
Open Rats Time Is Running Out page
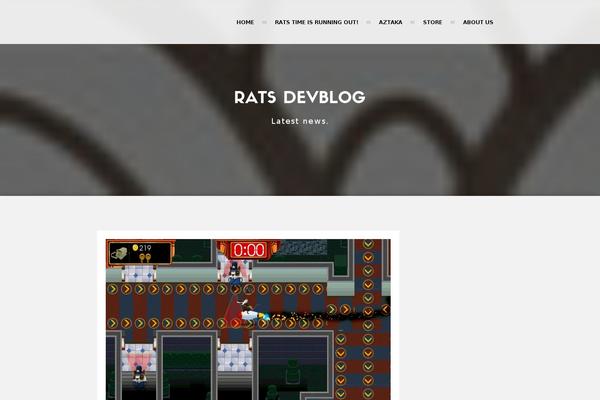[x=316, y=22]
